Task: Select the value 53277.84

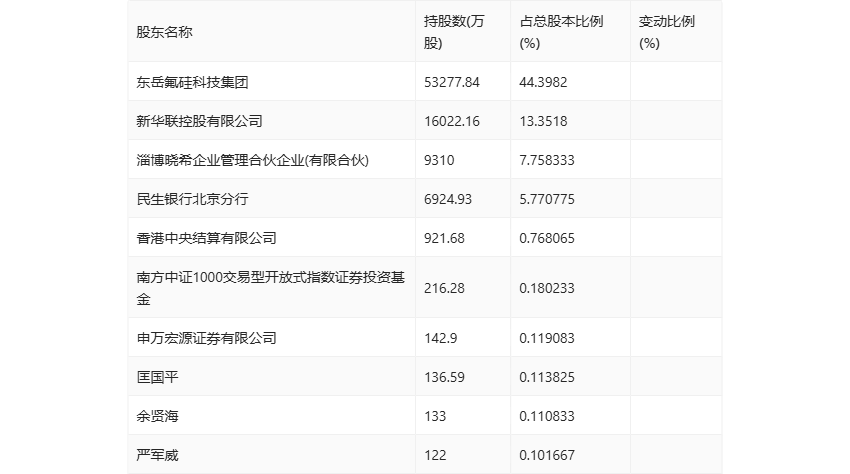Action: click(452, 82)
